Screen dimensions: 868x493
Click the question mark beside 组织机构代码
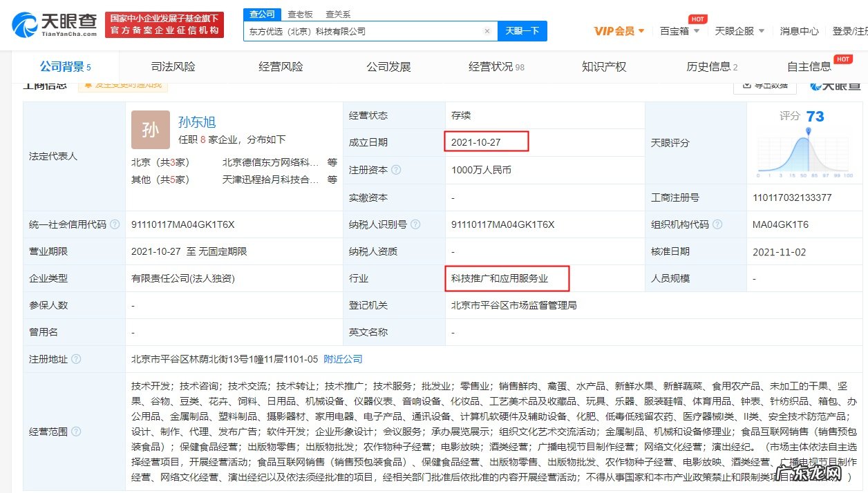pos(719,224)
